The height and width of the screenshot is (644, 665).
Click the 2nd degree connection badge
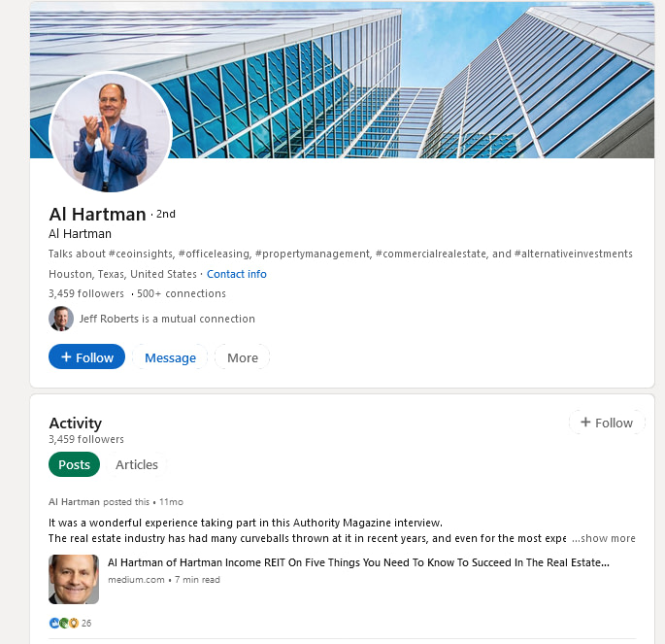[x=166, y=214]
